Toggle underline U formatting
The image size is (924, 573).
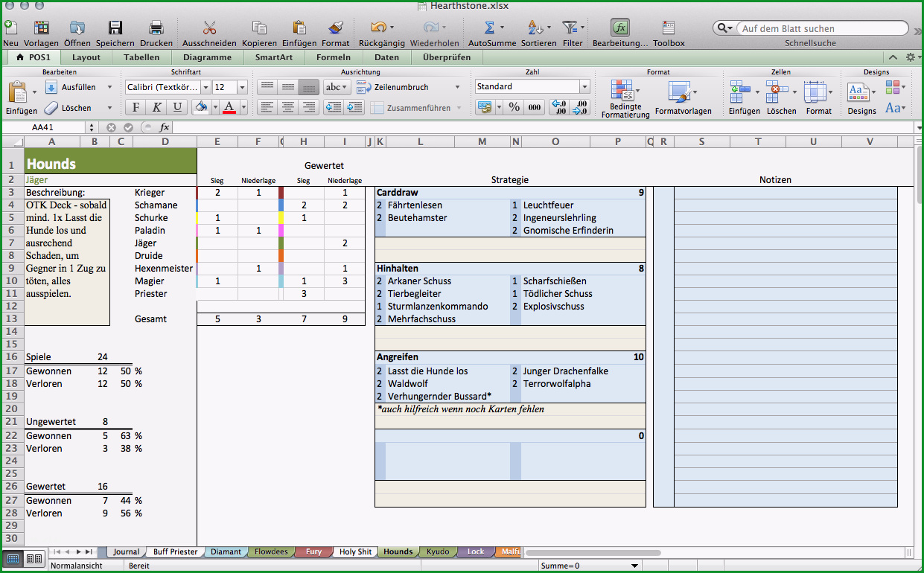(x=177, y=107)
